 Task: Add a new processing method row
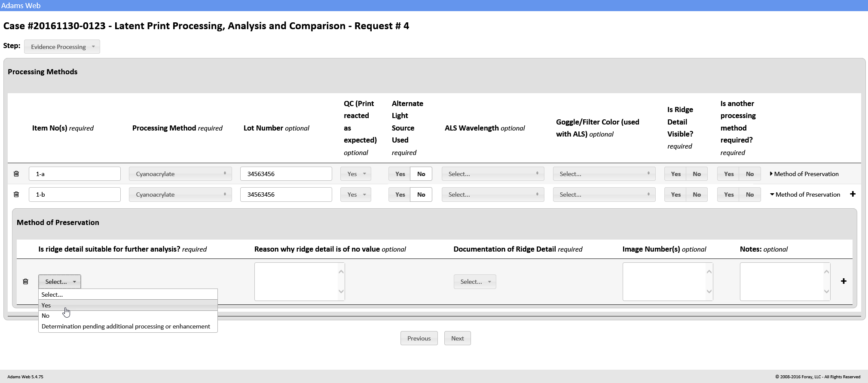(853, 194)
